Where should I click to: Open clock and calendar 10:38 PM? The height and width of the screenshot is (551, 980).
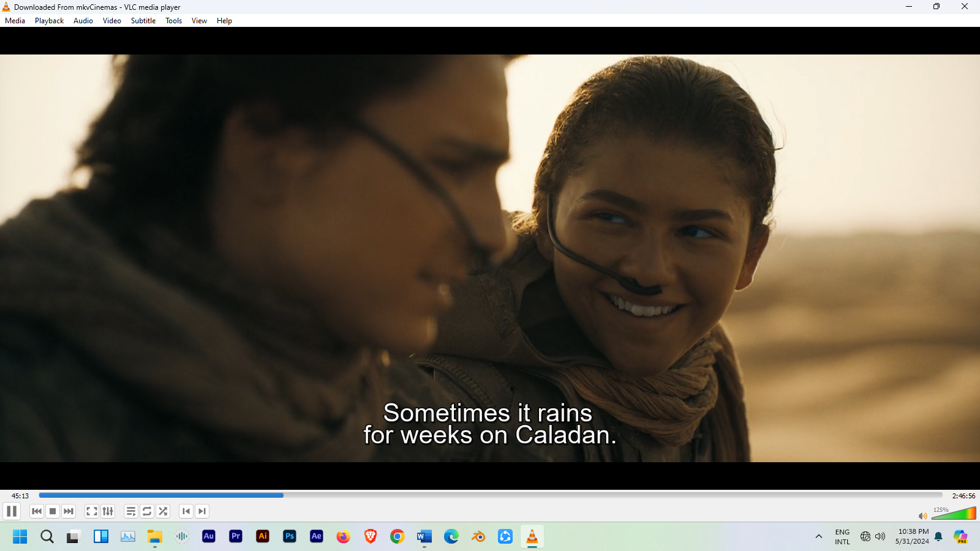coord(912,537)
